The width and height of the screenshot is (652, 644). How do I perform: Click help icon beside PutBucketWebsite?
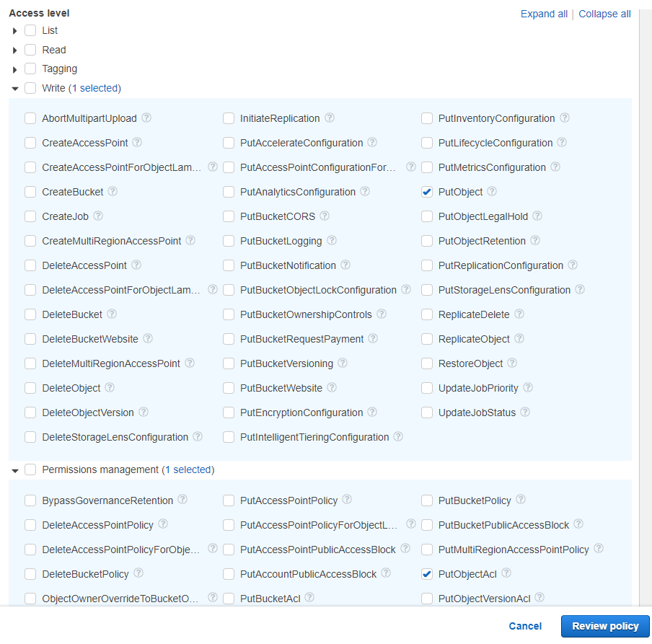tap(332, 388)
